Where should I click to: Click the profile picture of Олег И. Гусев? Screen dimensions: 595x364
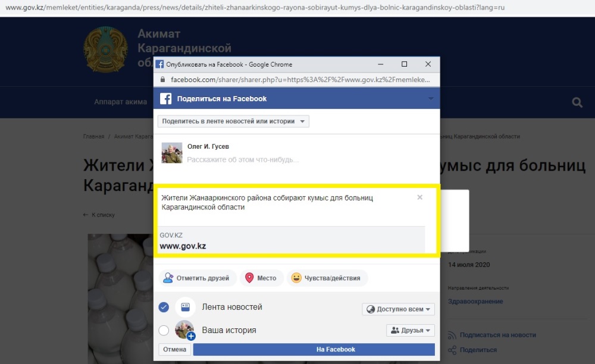coord(172,153)
